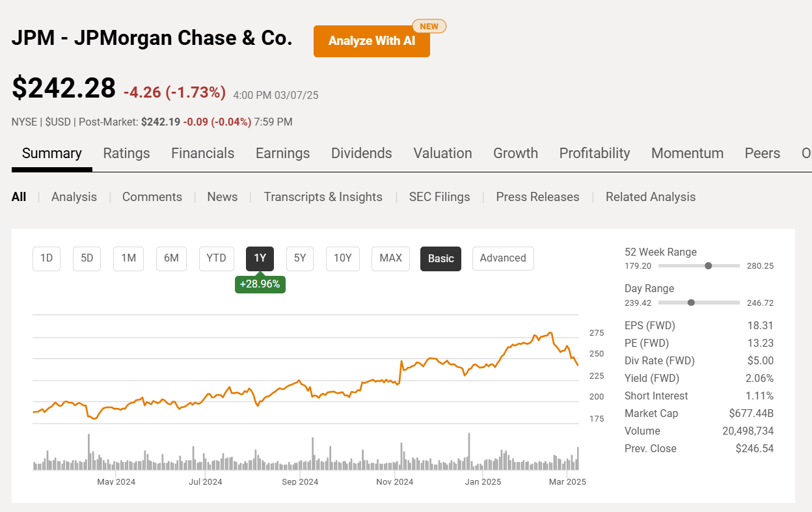The width and height of the screenshot is (812, 512).
Task: Open SEC Filings for JPM
Action: tap(439, 196)
